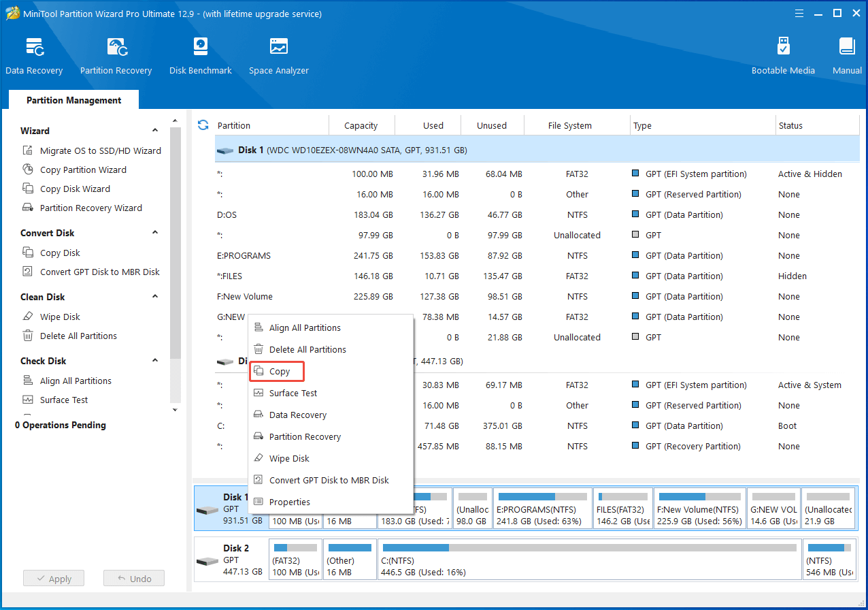868x610 pixels.
Task: Click Active & Hidden status cell
Action: pyautogui.click(x=810, y=174)
